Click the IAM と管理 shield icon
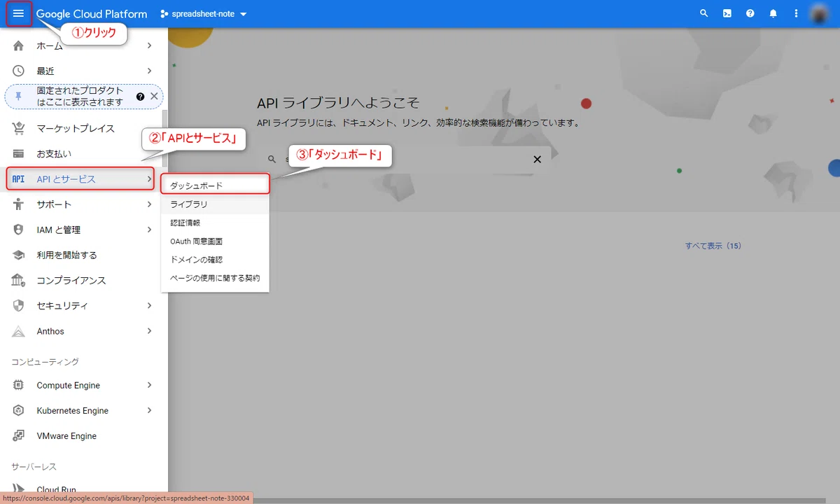The image size is (840, 504). pos(19,230)
